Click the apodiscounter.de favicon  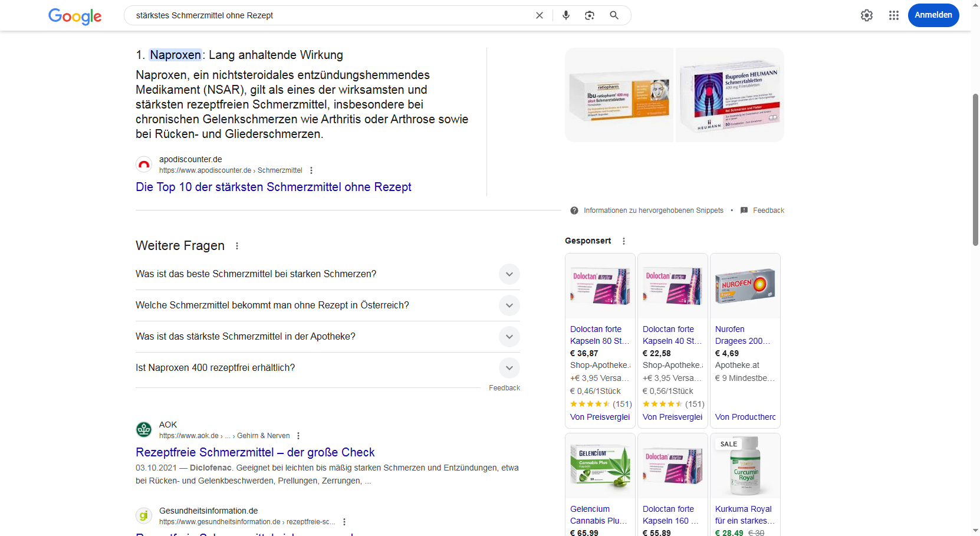(x=144, y=165)
